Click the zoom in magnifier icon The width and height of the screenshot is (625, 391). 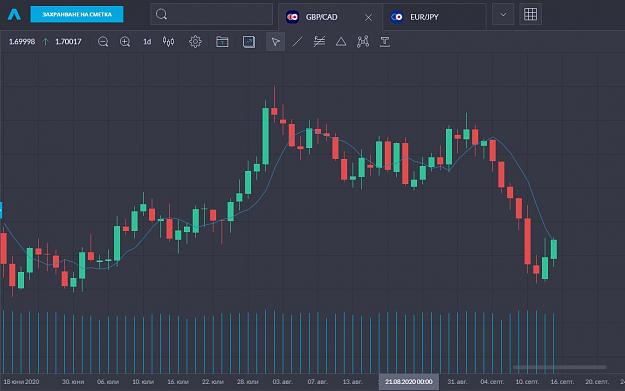(125, 41)
